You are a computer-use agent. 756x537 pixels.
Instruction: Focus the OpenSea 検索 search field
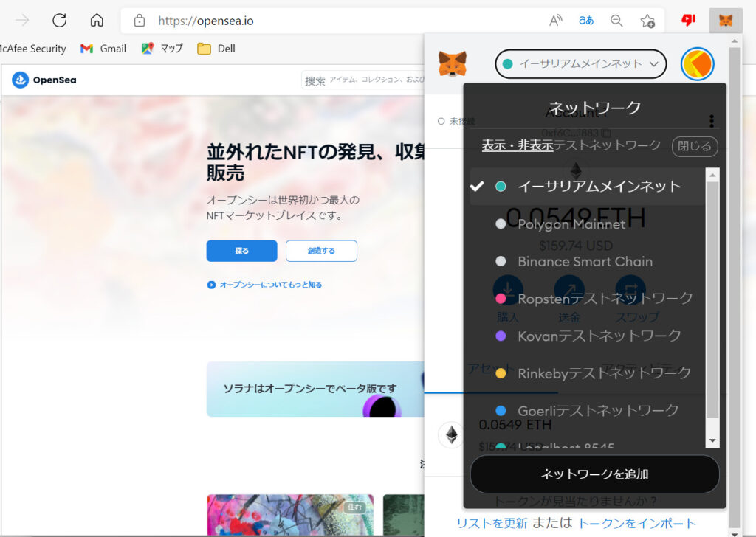[x=363, y=80]
